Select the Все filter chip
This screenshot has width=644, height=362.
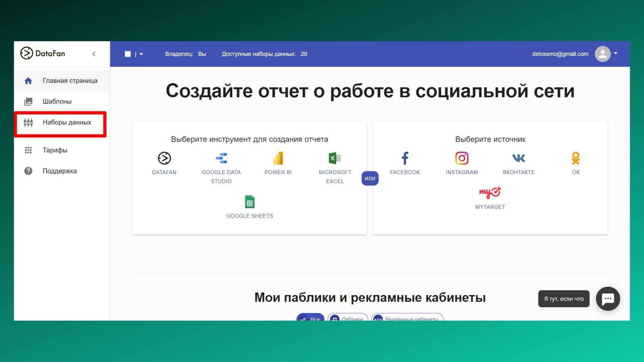pos(310,318)
